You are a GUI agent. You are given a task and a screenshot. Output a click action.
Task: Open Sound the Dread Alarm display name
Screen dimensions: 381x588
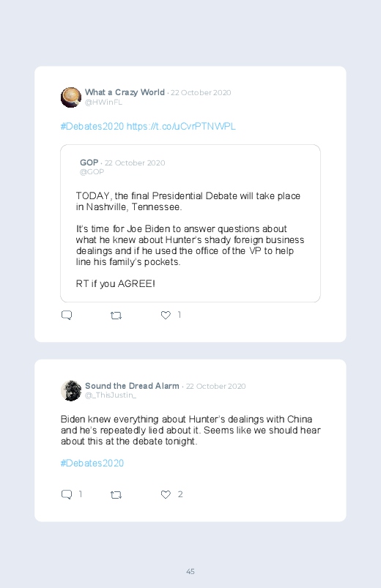[x=132, y=386]
